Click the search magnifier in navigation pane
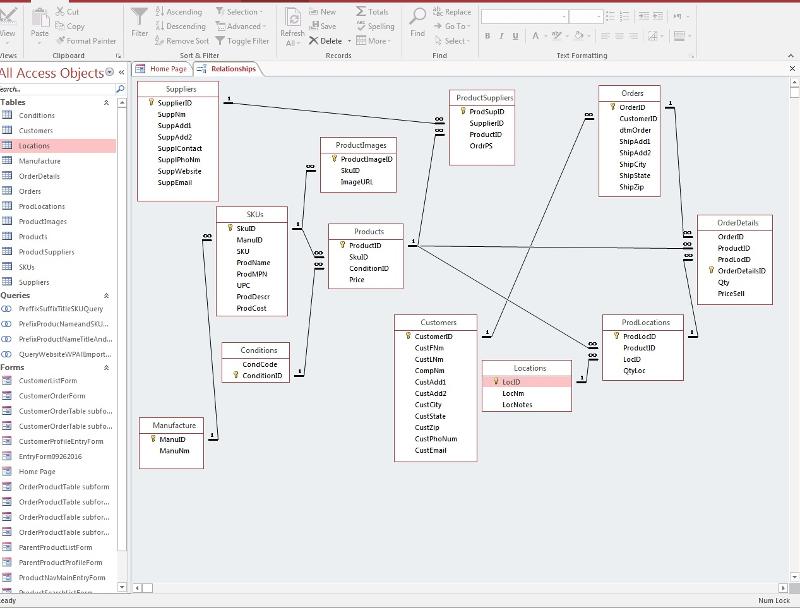The width and height of the screenshot is (800, 608). point(120,89)
